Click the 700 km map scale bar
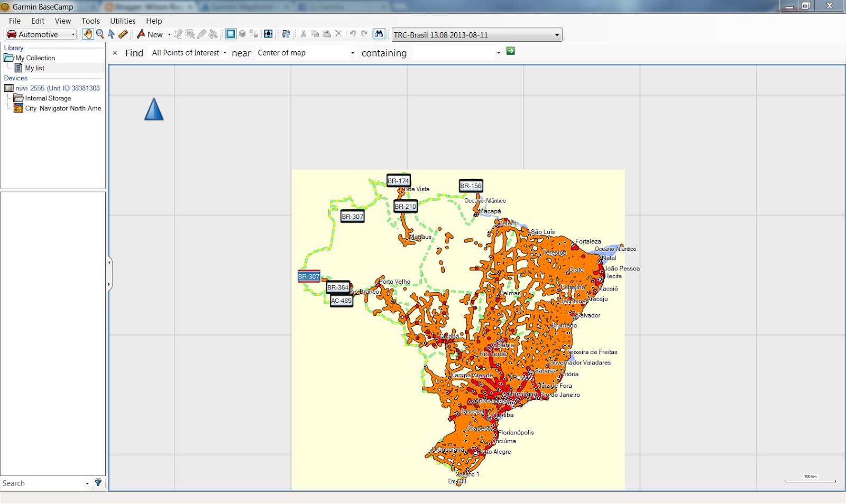The image size is (846, 504). point(810,479)
